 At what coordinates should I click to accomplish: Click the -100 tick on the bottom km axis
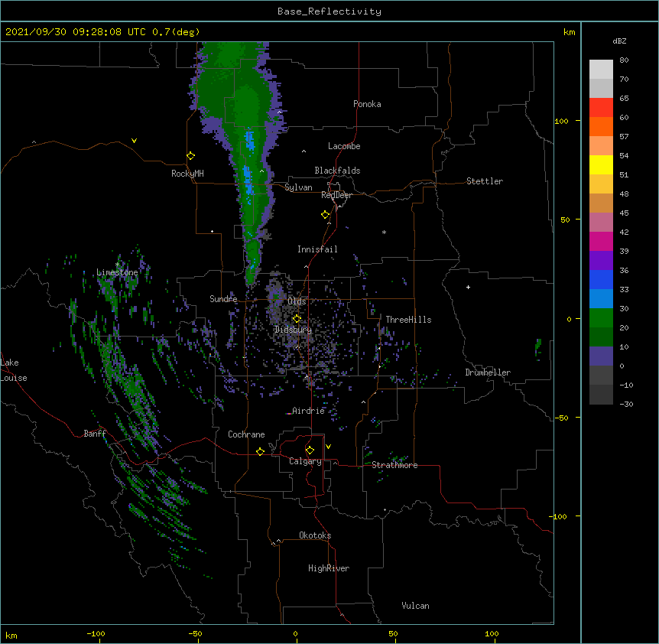tap(96, 633)
